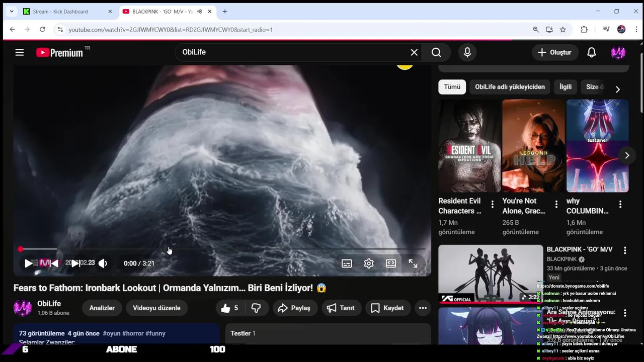Open the why COLUMBINA short thumbnail
Image resolution: width=644 pixels, height=362 pixels.
click(597, 146)
